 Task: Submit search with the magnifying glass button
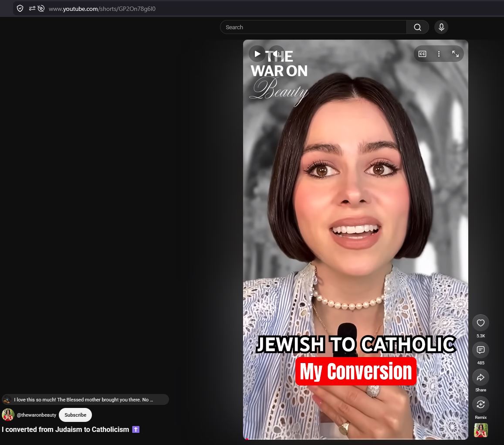click(418, 27)
